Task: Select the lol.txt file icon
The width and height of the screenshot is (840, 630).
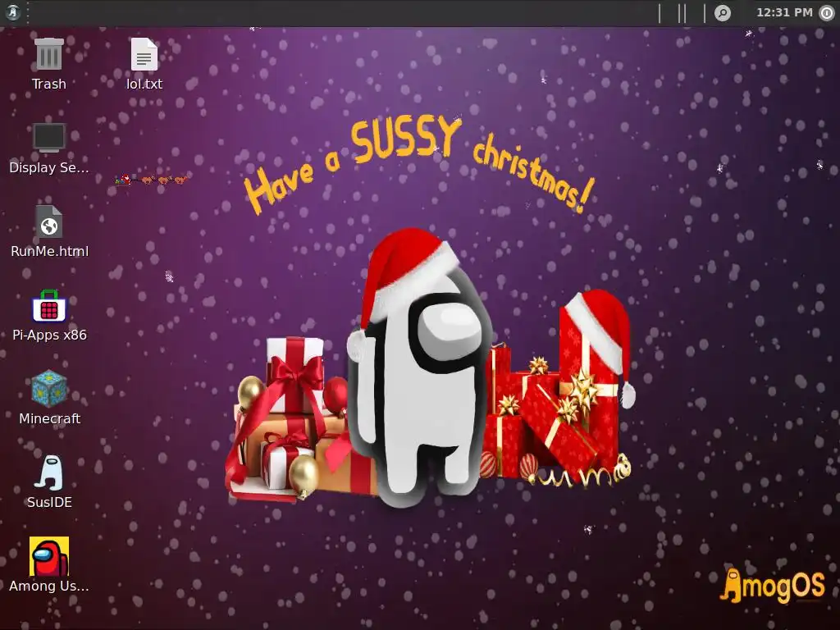Action: 144,54
